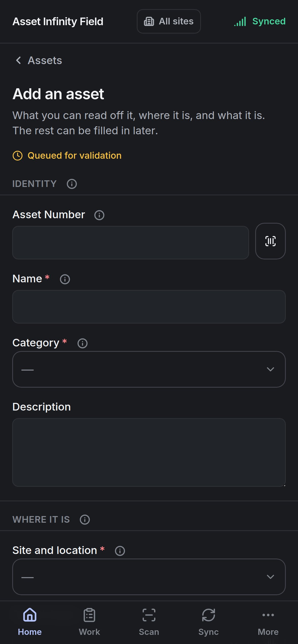
Task: Click the Synced status text
Action: (269, 21)
